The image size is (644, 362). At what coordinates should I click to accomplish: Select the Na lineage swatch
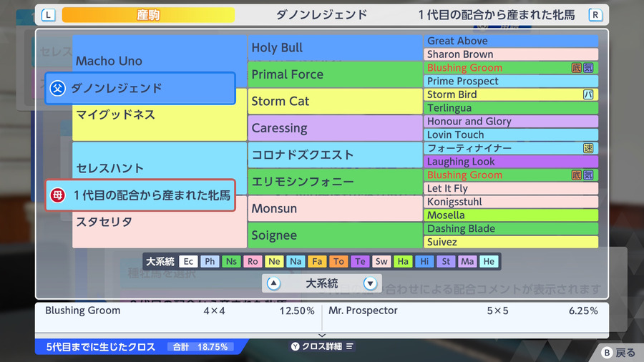pyautogui.click(x=296, y=261)
